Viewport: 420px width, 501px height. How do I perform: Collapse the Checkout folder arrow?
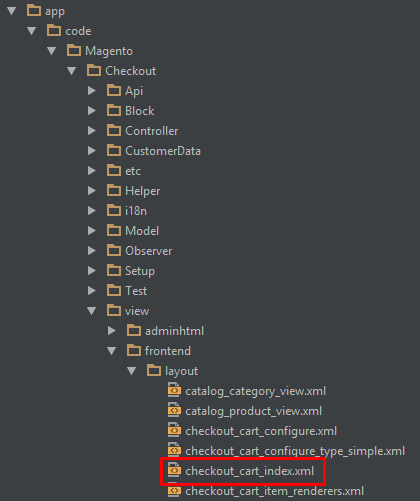pos(72,71)
